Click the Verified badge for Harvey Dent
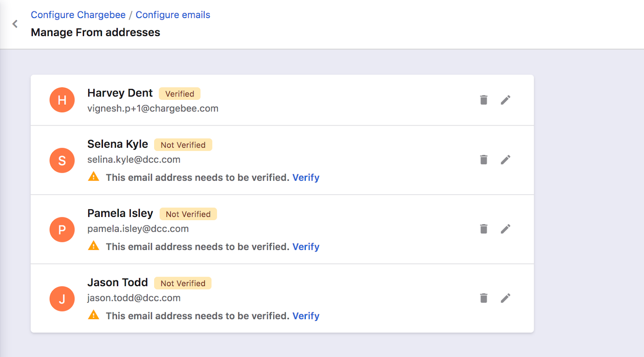 [x=180, y=94]
